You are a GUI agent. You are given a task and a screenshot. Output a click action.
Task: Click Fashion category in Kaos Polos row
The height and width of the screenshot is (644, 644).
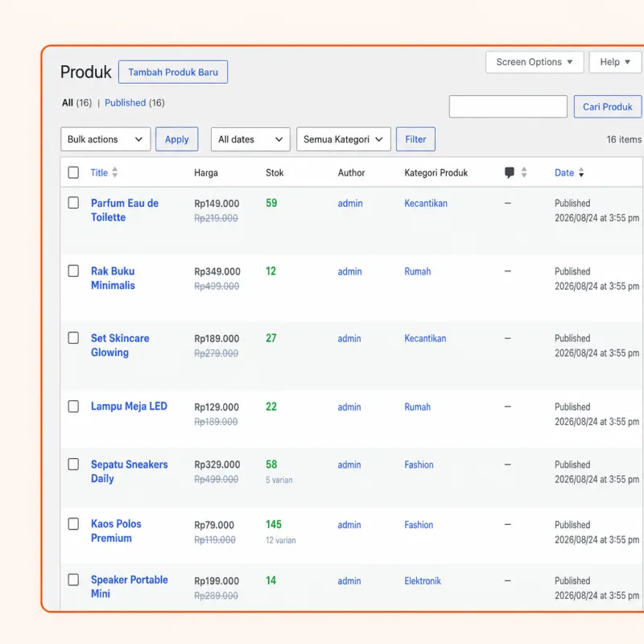(x=419, y=525)
